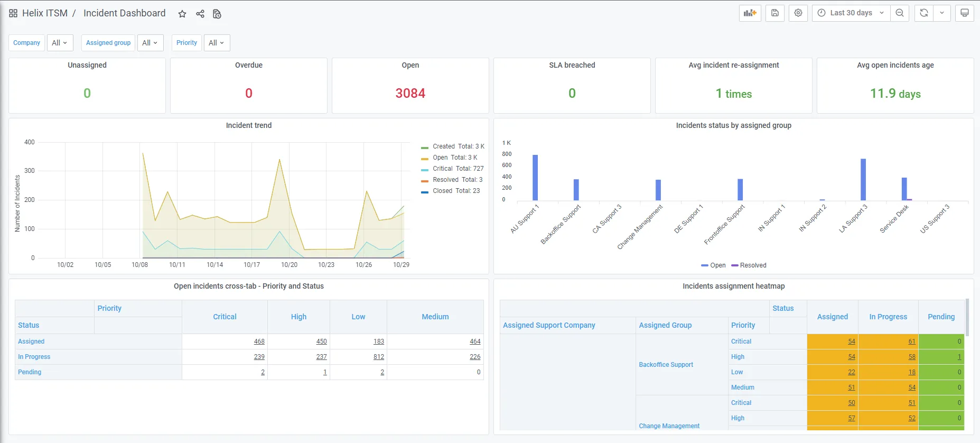Click the Pending status row label
This screenshot has height=443, width=980.
[x=30, y=372]
